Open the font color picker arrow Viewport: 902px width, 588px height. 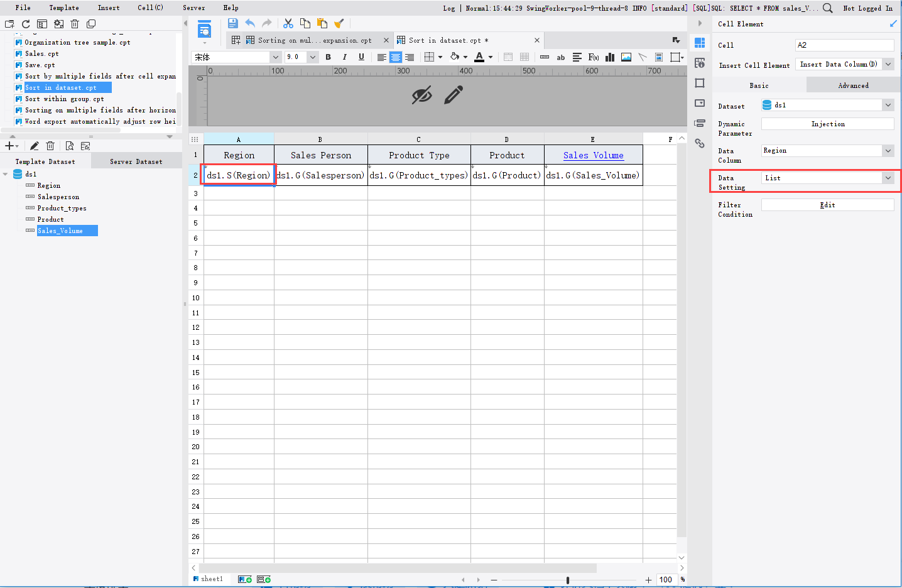(x=491, y=57)
